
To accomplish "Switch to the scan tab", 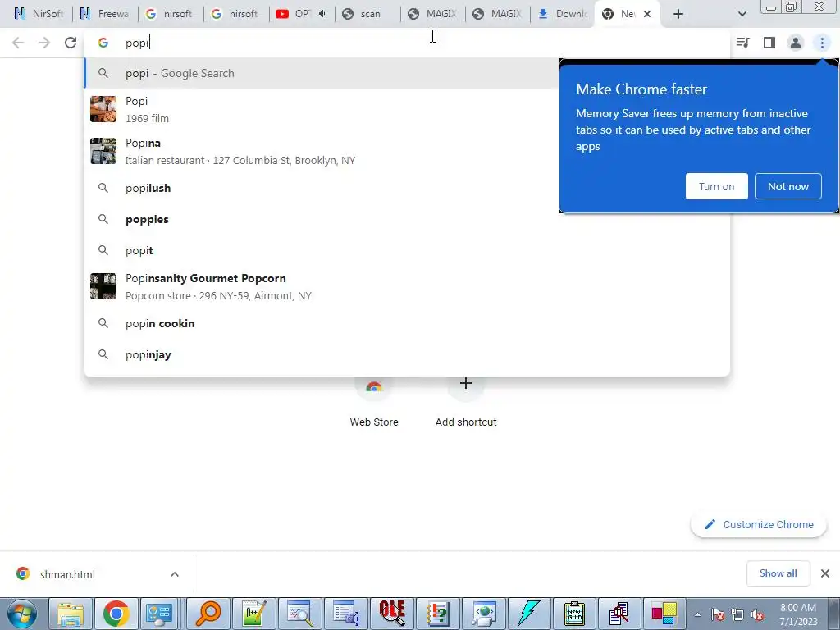I will [367, 14].
